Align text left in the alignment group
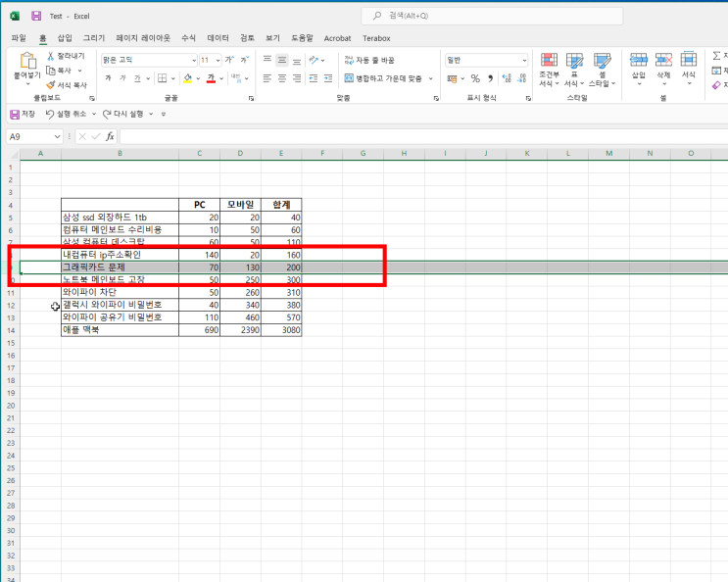The height and width of the screenshot is (582, 728). (x=267, y=78)
